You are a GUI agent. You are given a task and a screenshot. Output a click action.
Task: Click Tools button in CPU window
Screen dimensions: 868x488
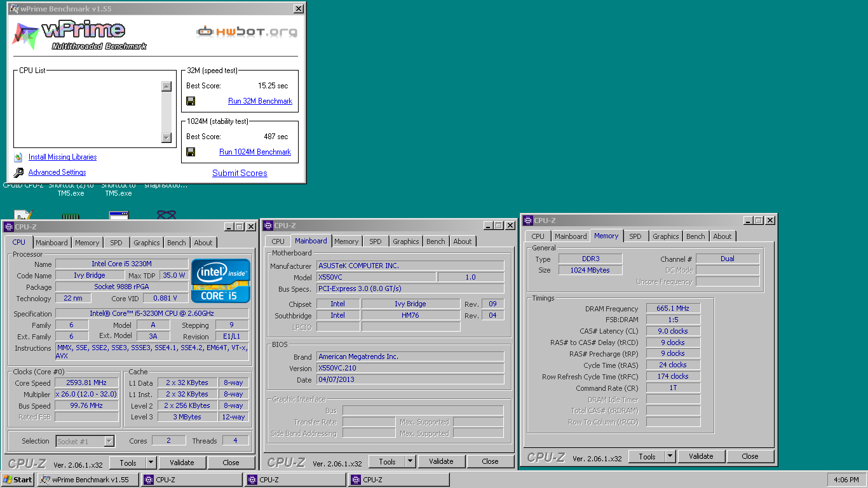pos(128,463)
